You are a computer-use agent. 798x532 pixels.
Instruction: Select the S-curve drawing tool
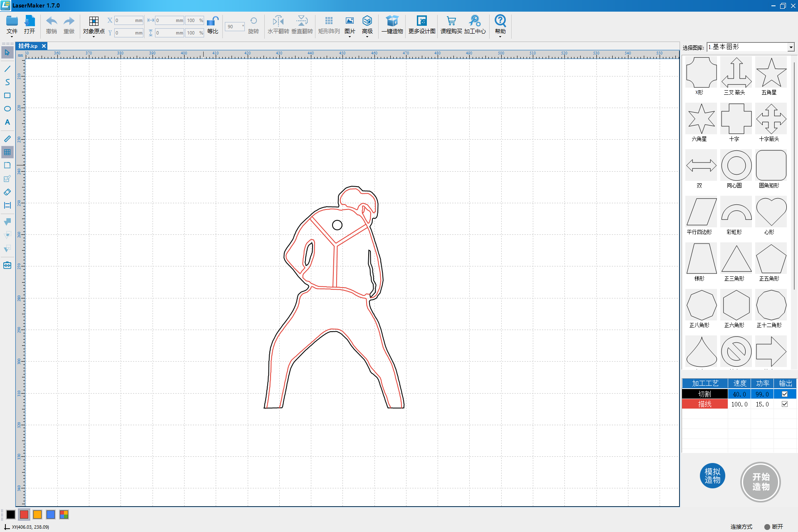pos(7,82)
